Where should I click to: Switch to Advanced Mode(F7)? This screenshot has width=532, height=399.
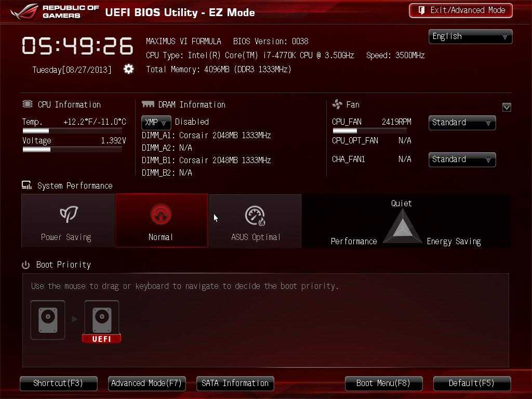pyautogui.click(x=147, y=383)
